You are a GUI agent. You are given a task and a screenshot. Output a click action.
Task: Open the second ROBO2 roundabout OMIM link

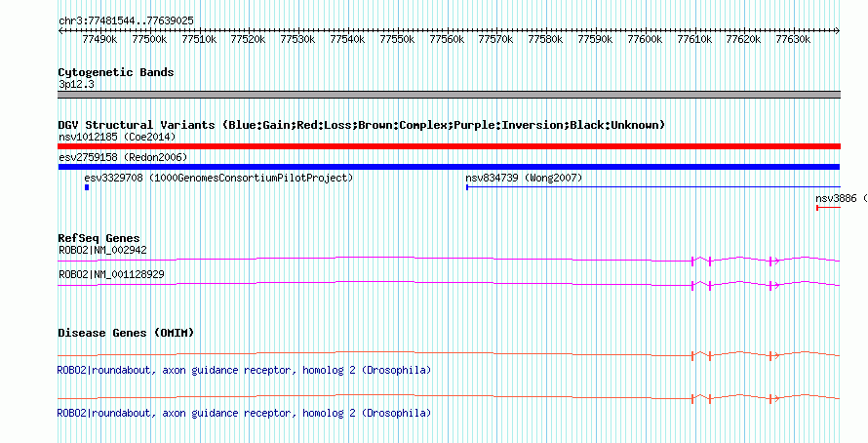point(244,413)
